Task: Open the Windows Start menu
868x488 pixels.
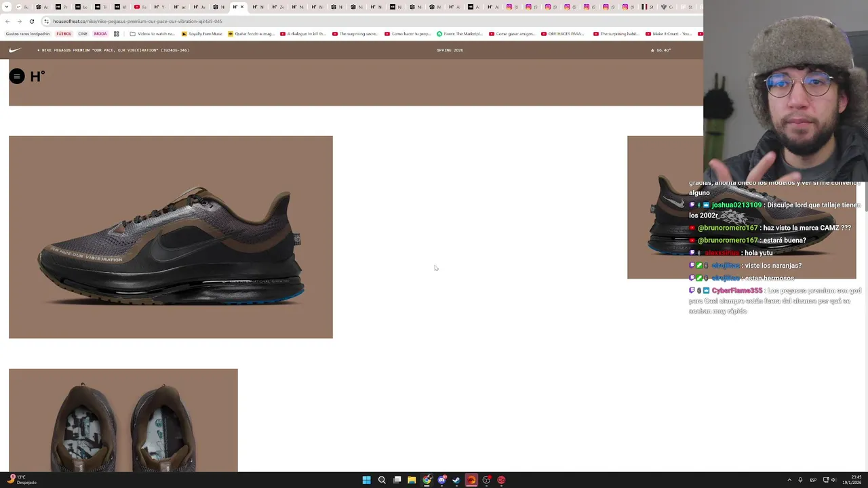Action: (x=366, y=480)
